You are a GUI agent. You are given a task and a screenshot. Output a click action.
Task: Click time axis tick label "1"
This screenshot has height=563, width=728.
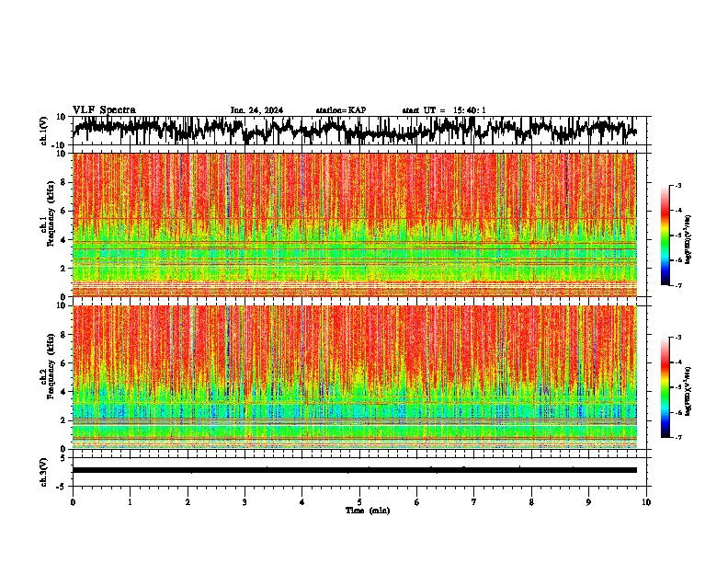coord(130,502)
